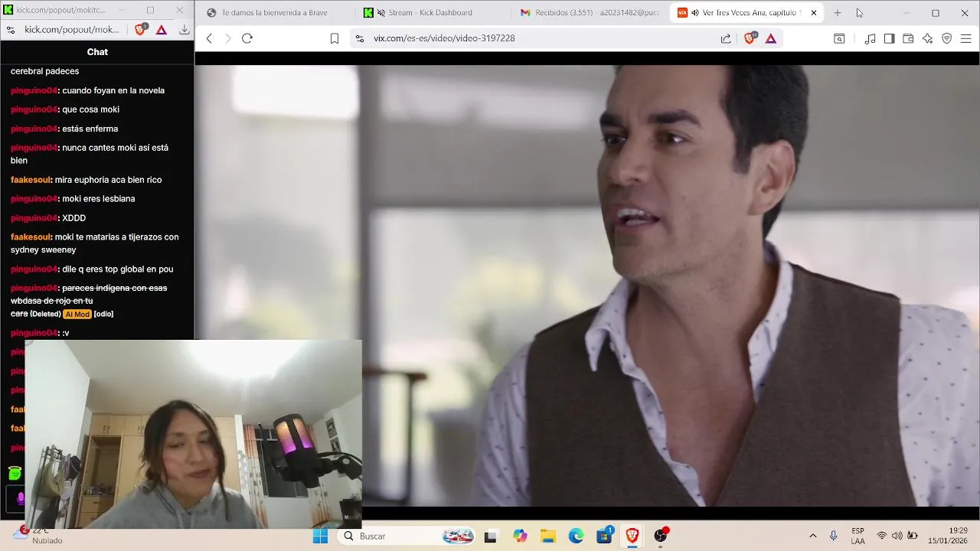The image size is (980, 551).
Task: Click pinguino04 username on 'cuando foyan' message
Action: (x=34, y=90)
